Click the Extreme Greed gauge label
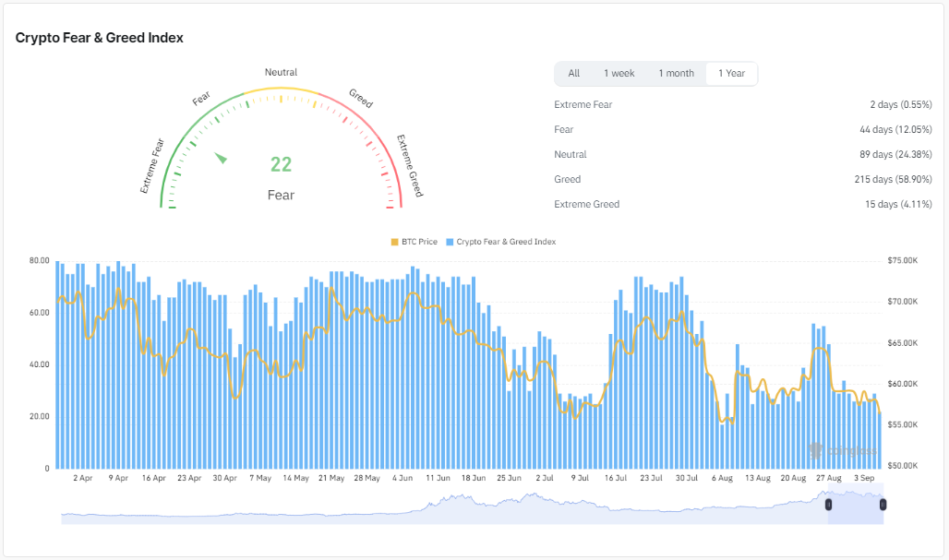Image resolution: width=949 pixels, height=560 pixels. point(410,166)
